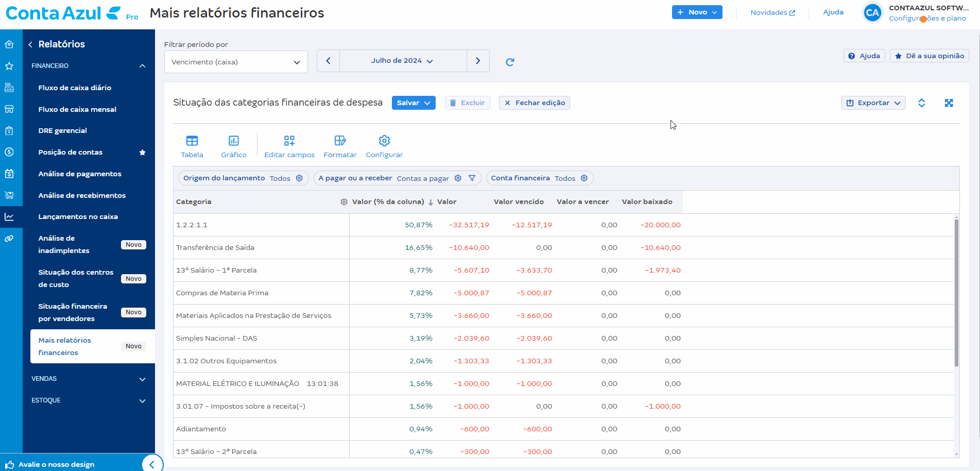Click the link/integrations icon in left rail
The width and height of the screenshot is (980, 471).
[9, 239]
